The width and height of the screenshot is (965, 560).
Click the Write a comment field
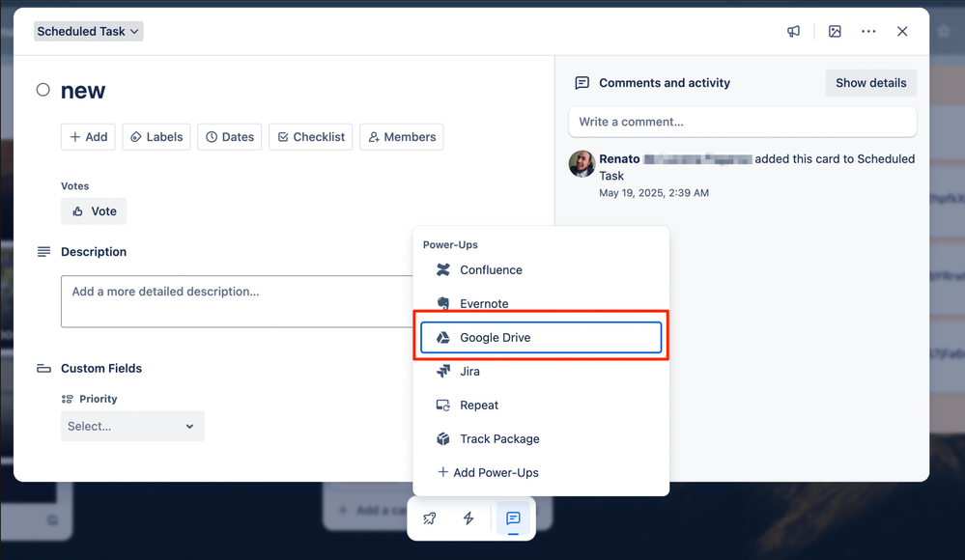742,122
